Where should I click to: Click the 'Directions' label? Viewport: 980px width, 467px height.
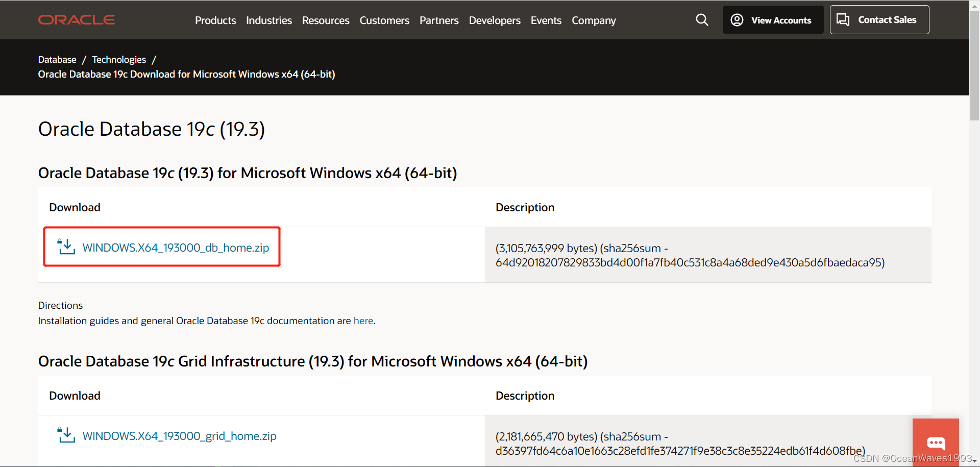pos(60,305)
